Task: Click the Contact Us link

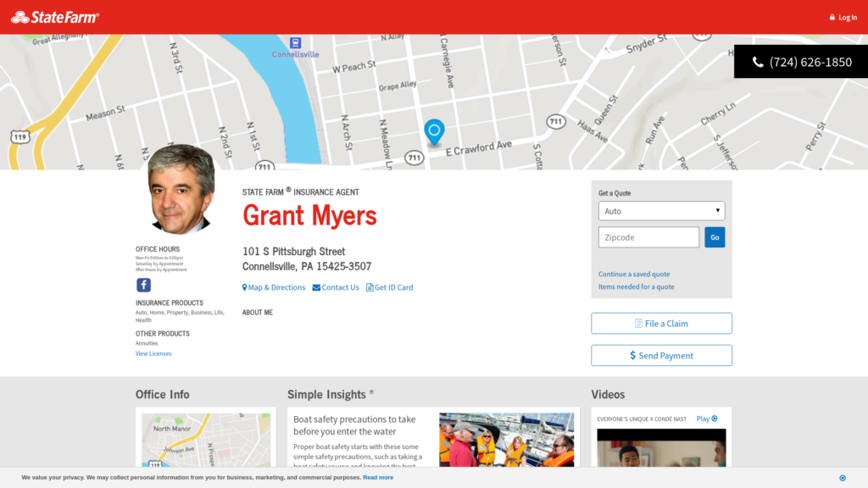Action: click(336, 287)
